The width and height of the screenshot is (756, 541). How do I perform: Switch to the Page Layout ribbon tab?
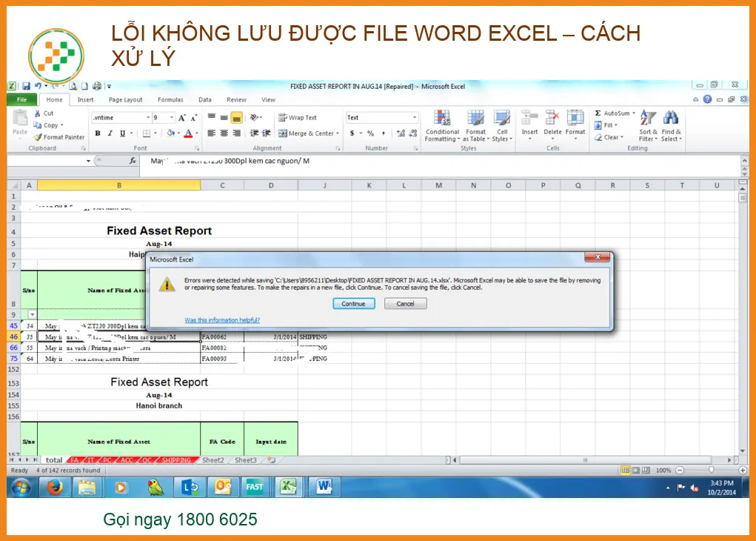(125, 99)
